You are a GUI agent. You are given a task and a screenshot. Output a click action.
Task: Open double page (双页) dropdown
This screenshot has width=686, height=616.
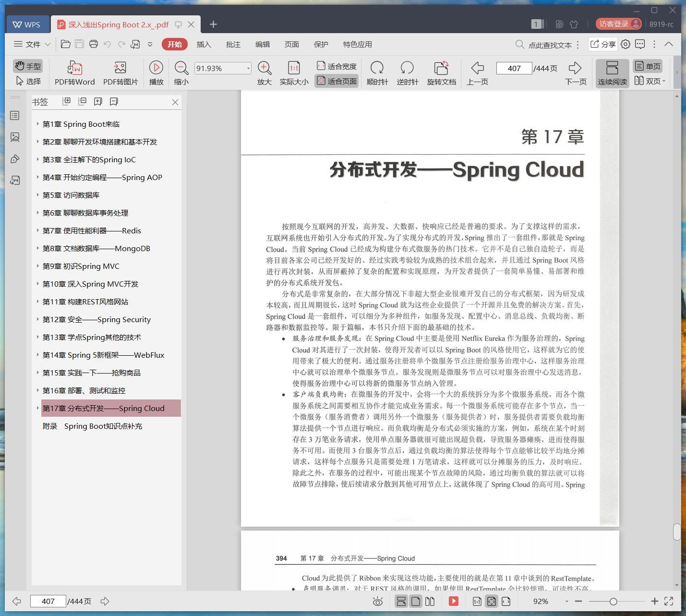[650, 81]
